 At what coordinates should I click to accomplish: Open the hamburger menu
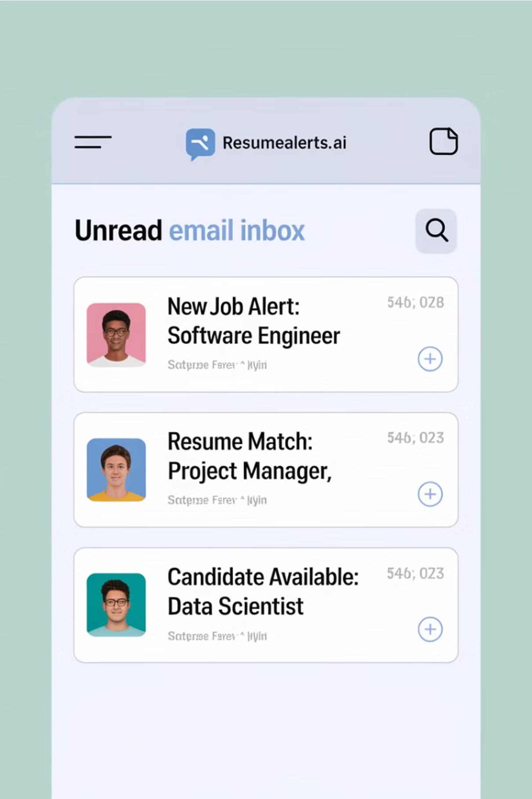(93, 142)
